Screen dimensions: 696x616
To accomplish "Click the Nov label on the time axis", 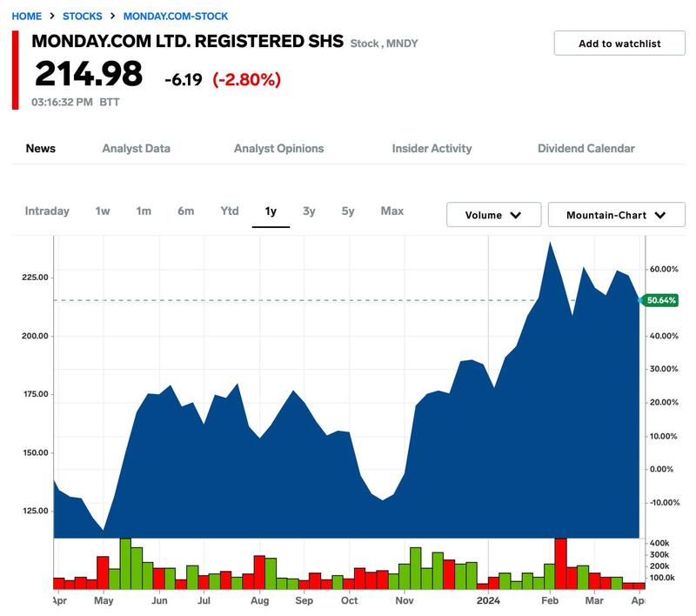I will (405, 600).
